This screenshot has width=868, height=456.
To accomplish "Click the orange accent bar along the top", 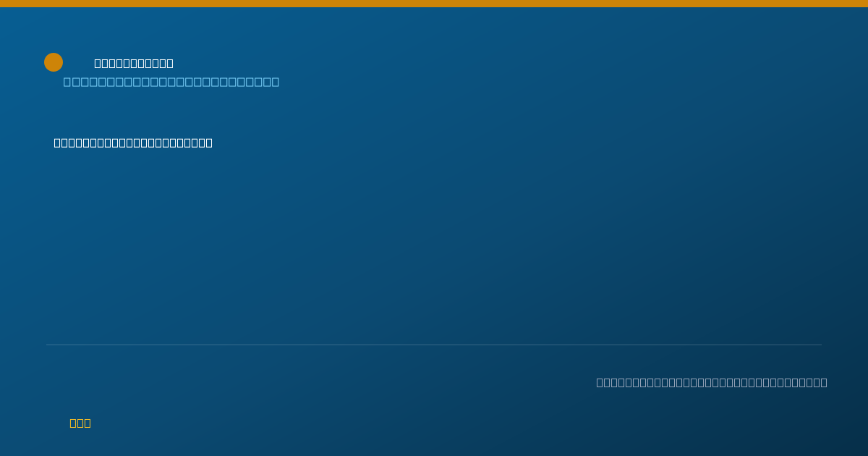I will click(434, 4).
